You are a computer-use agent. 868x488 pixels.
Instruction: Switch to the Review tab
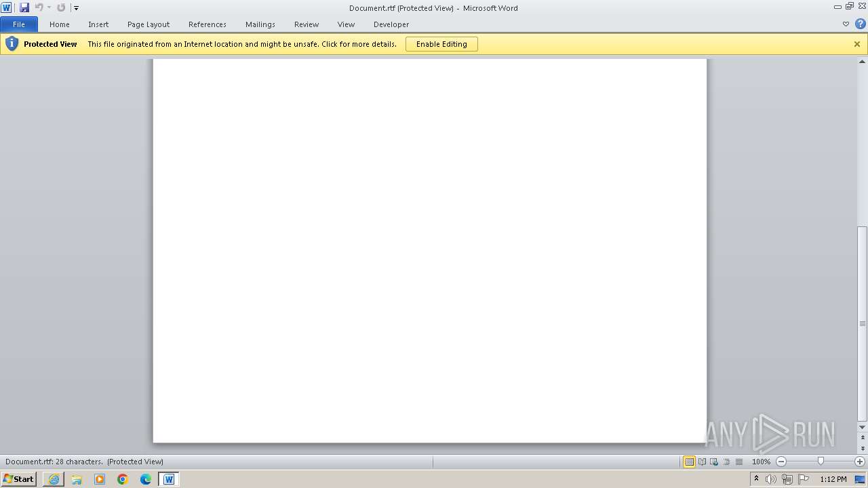307,24
